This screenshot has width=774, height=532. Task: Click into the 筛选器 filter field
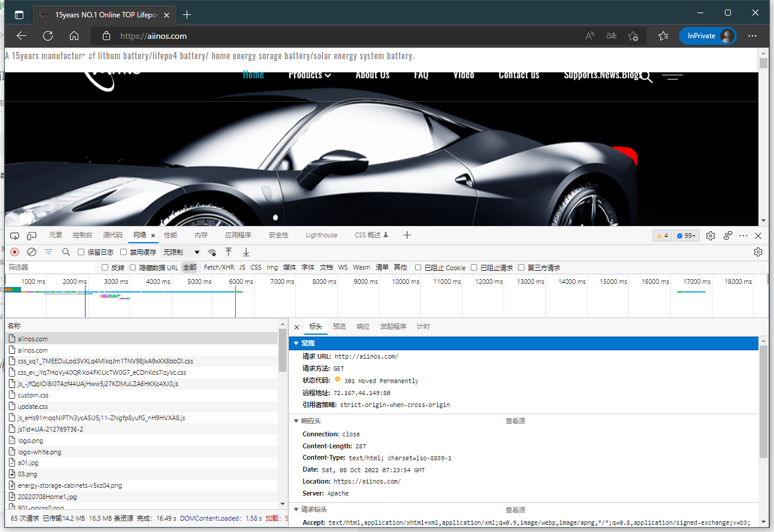click(x=50, y=267)
